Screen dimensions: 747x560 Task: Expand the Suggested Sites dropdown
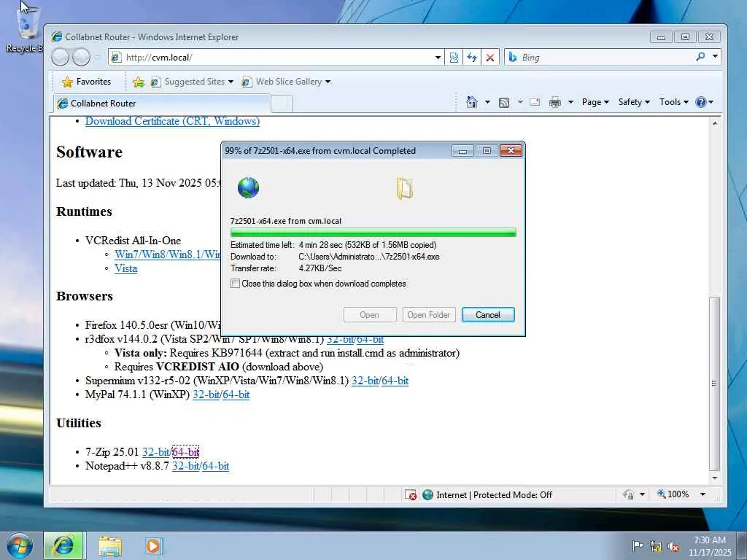coord(231,82)
